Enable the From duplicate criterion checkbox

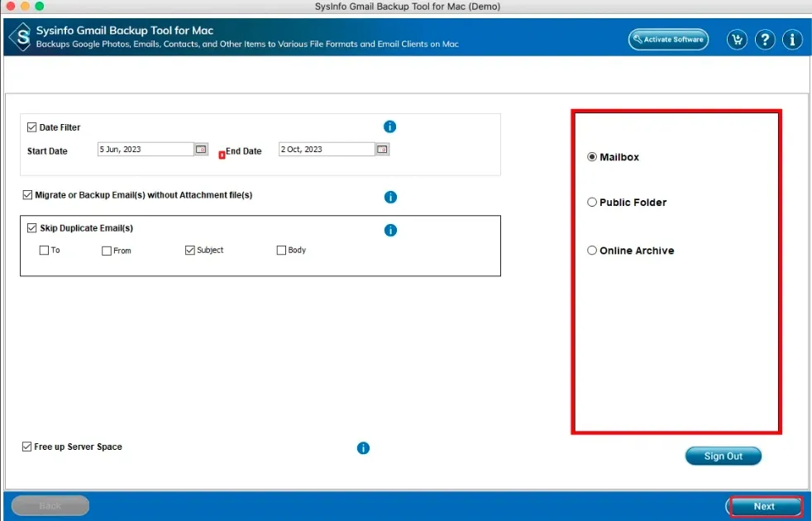[x=106, y=251]
